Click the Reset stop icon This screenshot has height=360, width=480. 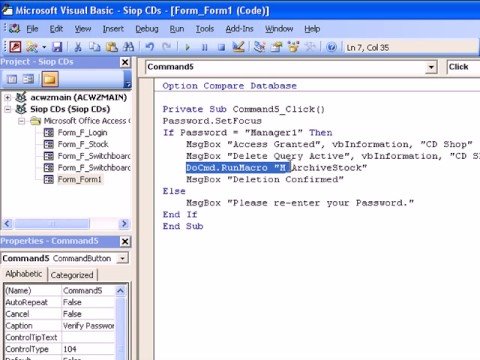tap(221, 47)
